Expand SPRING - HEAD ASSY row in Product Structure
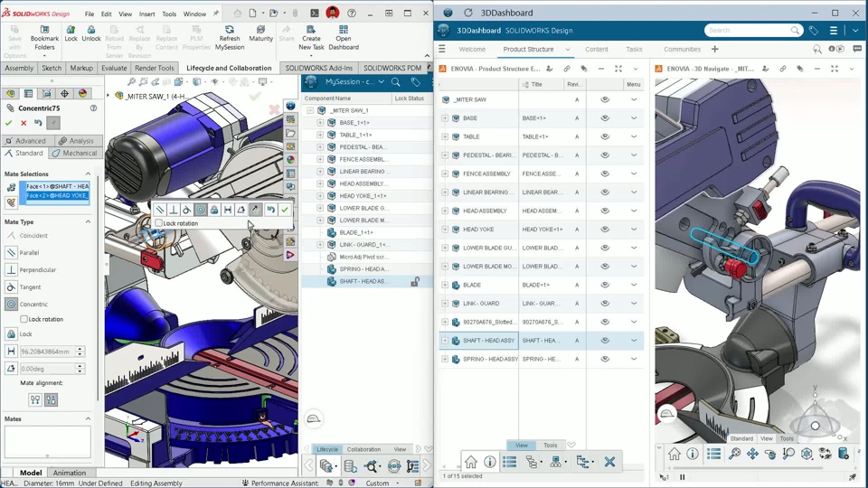 445,359
